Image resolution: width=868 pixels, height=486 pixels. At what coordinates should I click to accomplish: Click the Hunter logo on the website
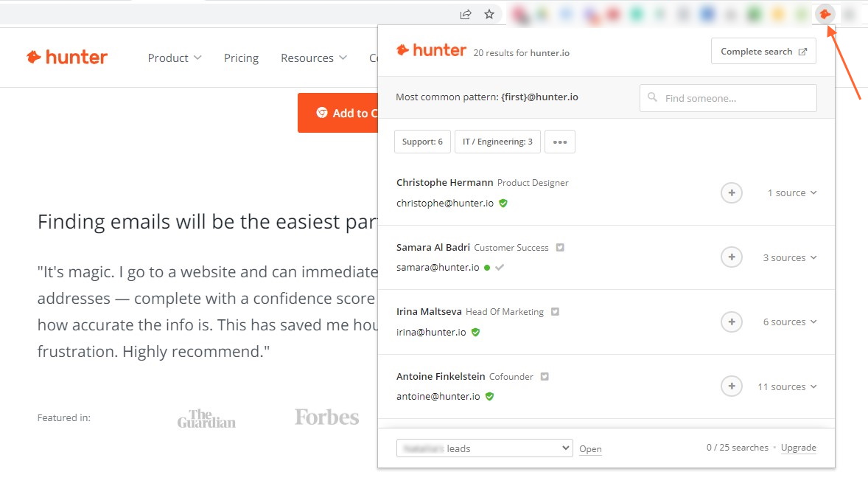click(x=67, y=57)
